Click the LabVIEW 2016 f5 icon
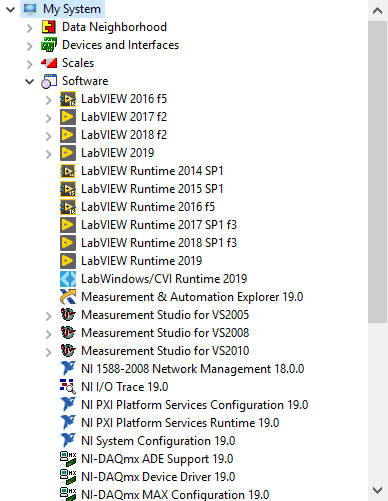This screenshot has height=501, width=388. click(68, 99)
